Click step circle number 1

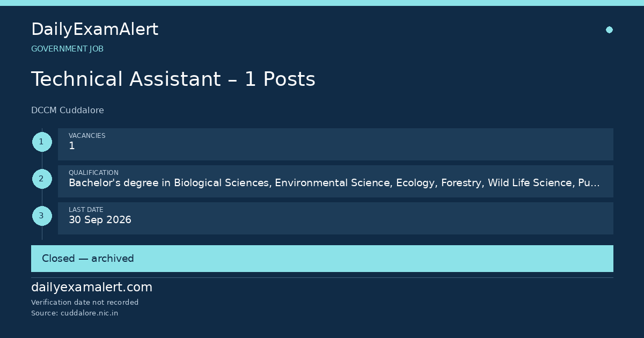42,142
